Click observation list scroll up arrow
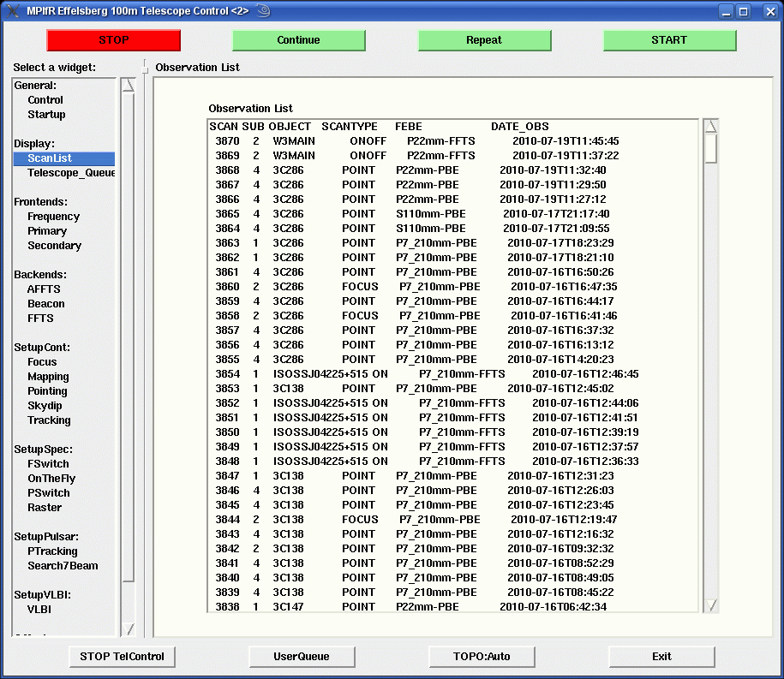 point(710,126)
